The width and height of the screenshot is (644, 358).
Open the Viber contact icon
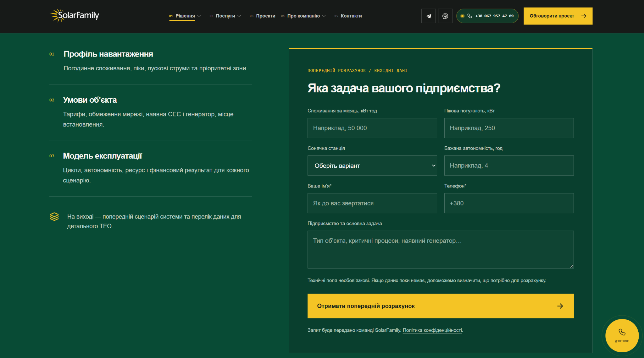tap(445, 16)
